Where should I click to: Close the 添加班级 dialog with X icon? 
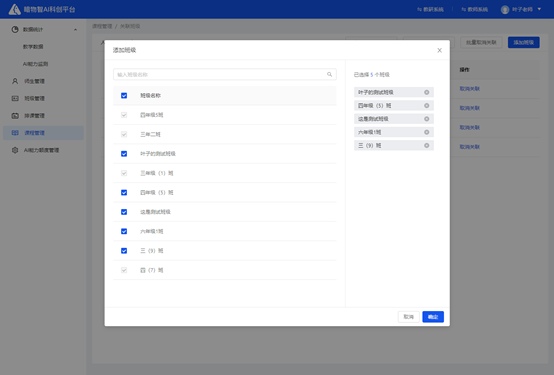coord(440,50)
